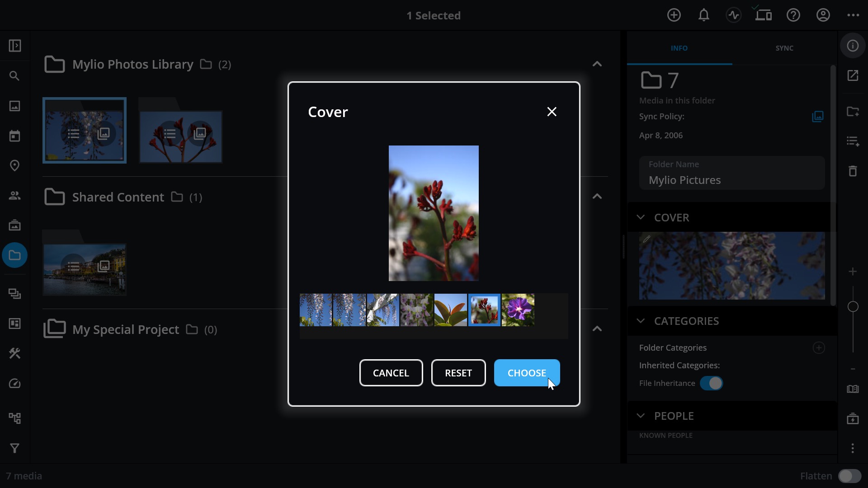Screen dimensions: 868x488
Task: Click the add (plus) icon in top bar
Action: point(674,15)
